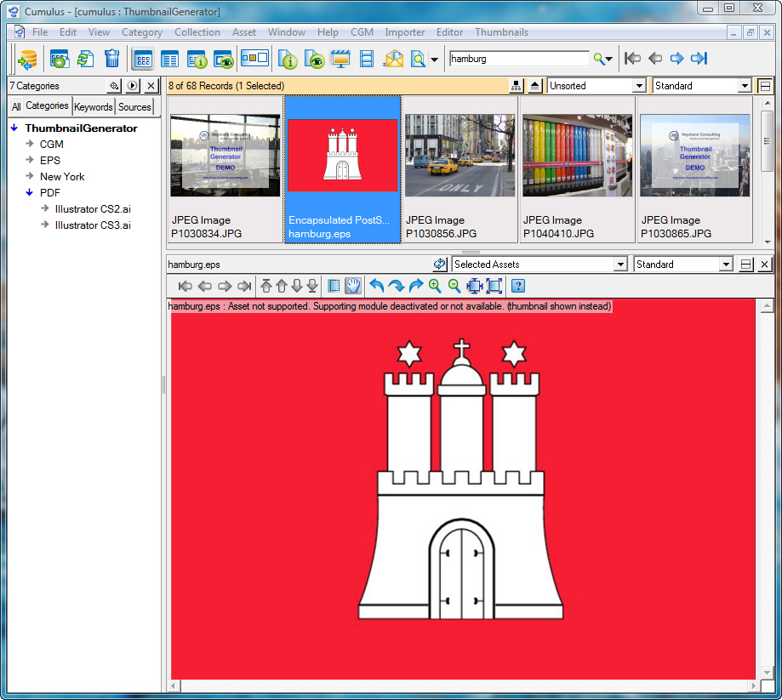
Task: Click the database import catalog icon
Action: (27, 60)
